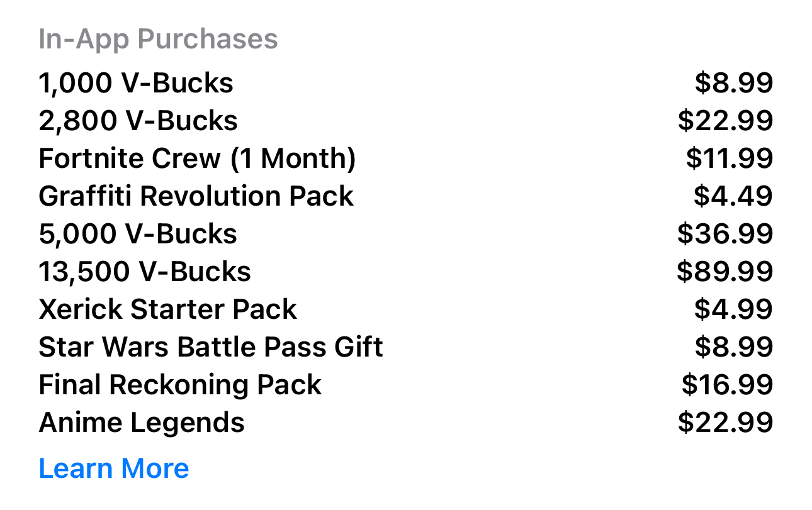
Task: Click the $89.99 price for 13,500 V-Bucks
Action: click(x=725, y=272)
